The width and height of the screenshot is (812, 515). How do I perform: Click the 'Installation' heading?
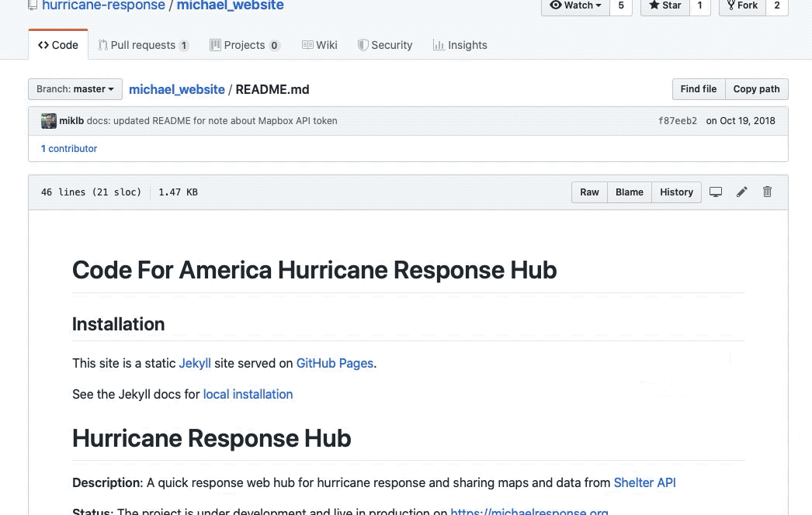click(x=119, y=324)
